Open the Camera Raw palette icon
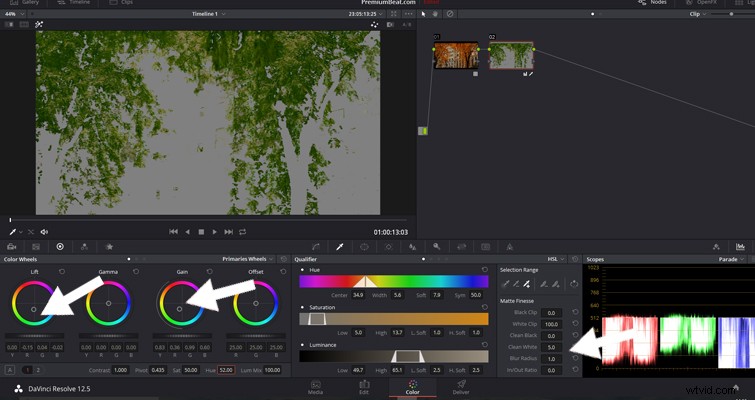The image size is (755, 400). pyautogui.click(x=12, y=246)
